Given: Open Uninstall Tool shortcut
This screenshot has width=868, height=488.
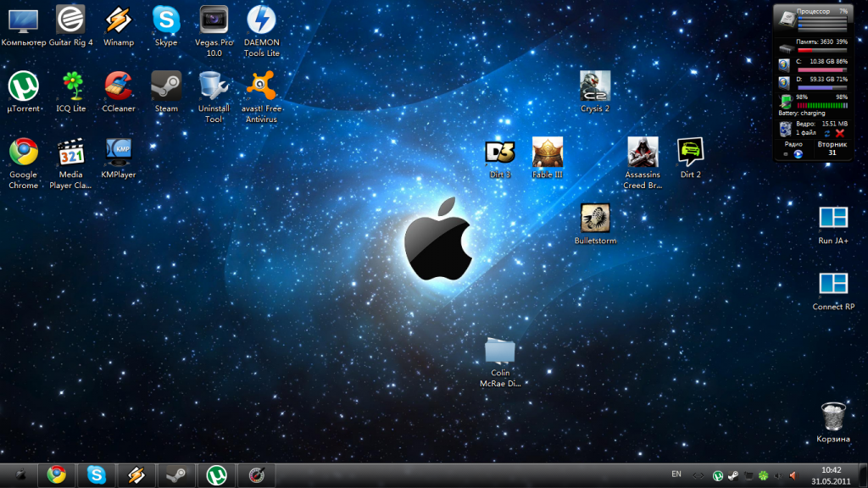Looking at the screenshot, I should (x=214, y=97).
